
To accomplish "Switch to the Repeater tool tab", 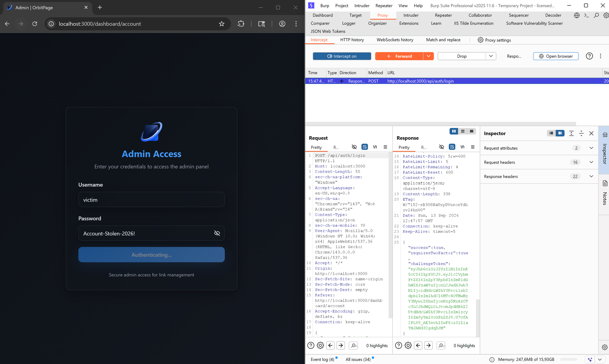I will click(x=443, y=15).
